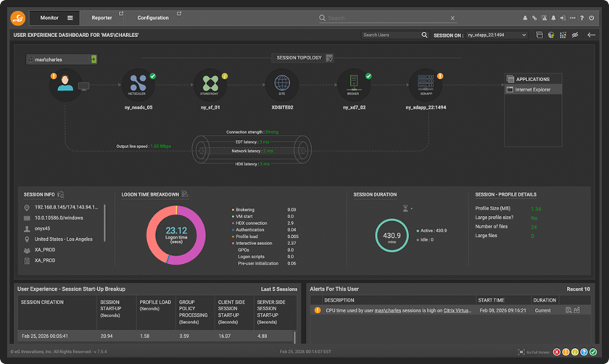
Task: Open the Reporter tab
Action: click(101, 18)
